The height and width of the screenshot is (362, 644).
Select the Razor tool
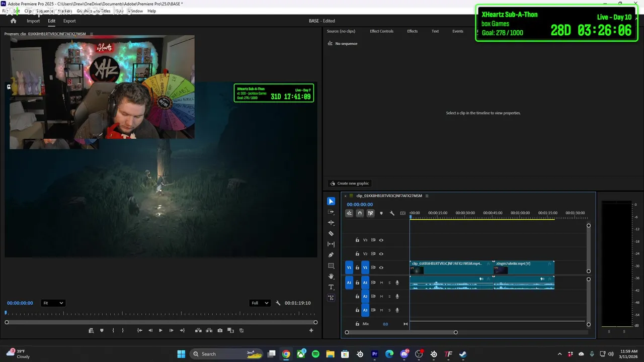(x=331, y=233)
